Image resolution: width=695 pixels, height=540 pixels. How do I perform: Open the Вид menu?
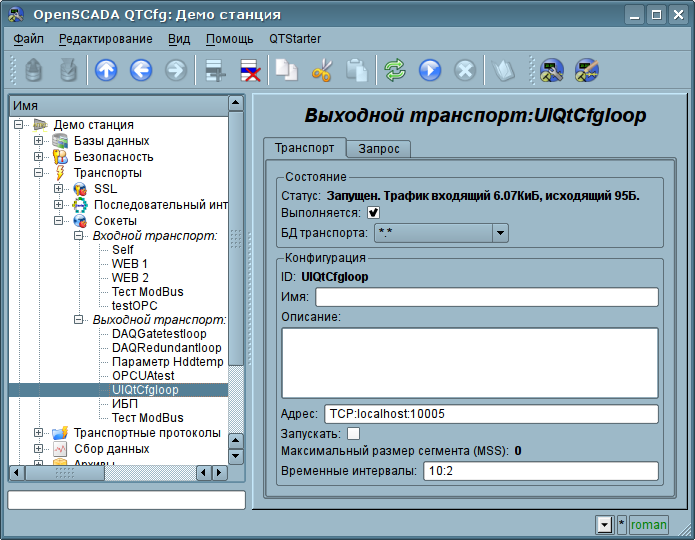[179, 39]
